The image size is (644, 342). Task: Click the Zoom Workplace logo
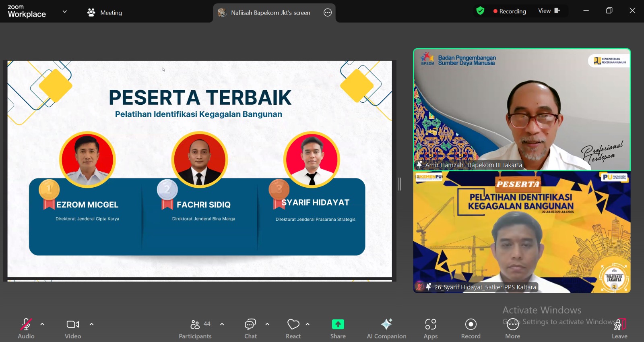pyautogui.click(x=27, y=12)
